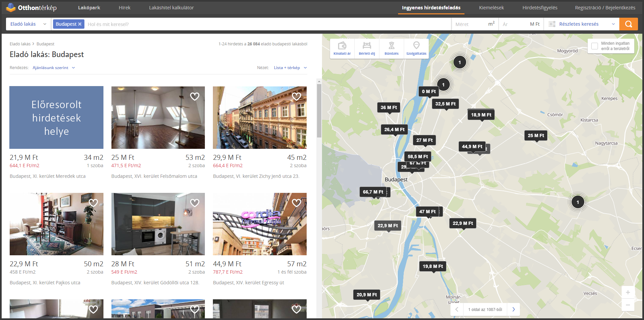
Task: Remove the Budapest filter tag
Action: click(x=80, y=24)
